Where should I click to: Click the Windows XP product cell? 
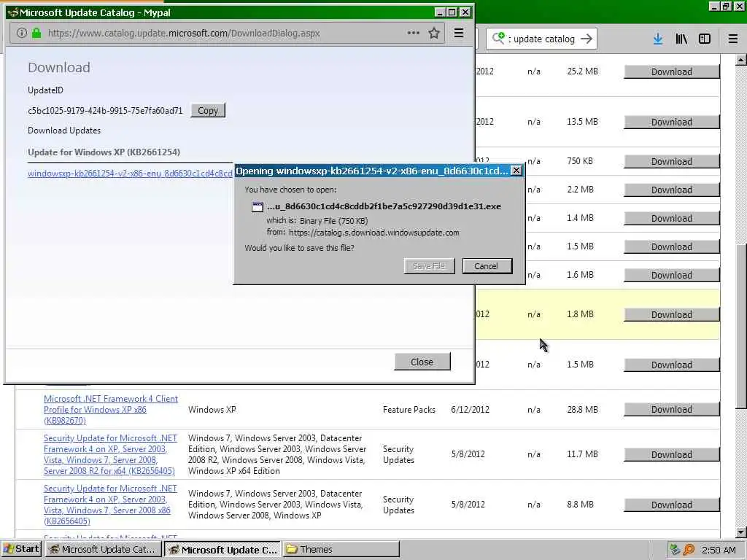click(212, 410)
